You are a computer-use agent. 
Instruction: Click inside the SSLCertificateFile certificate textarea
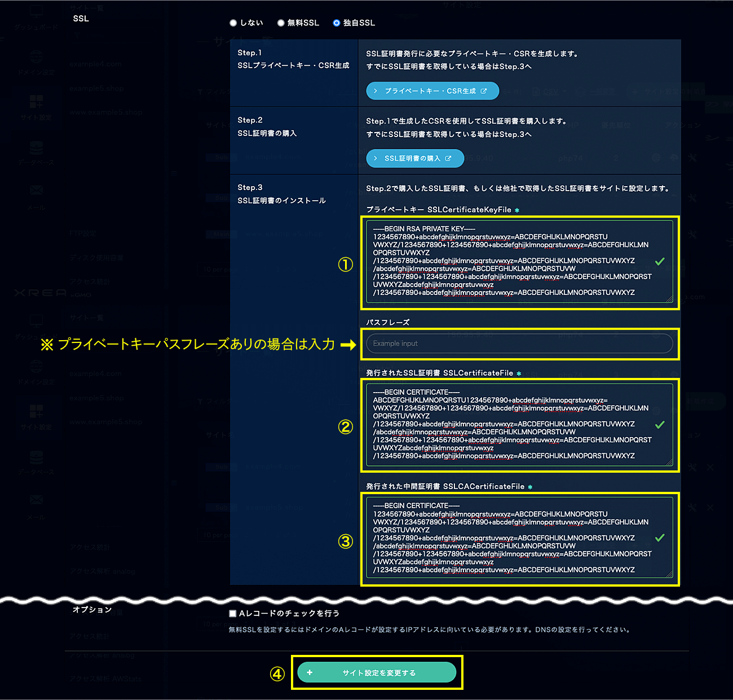pyautogui.click(x=507, y=424)
